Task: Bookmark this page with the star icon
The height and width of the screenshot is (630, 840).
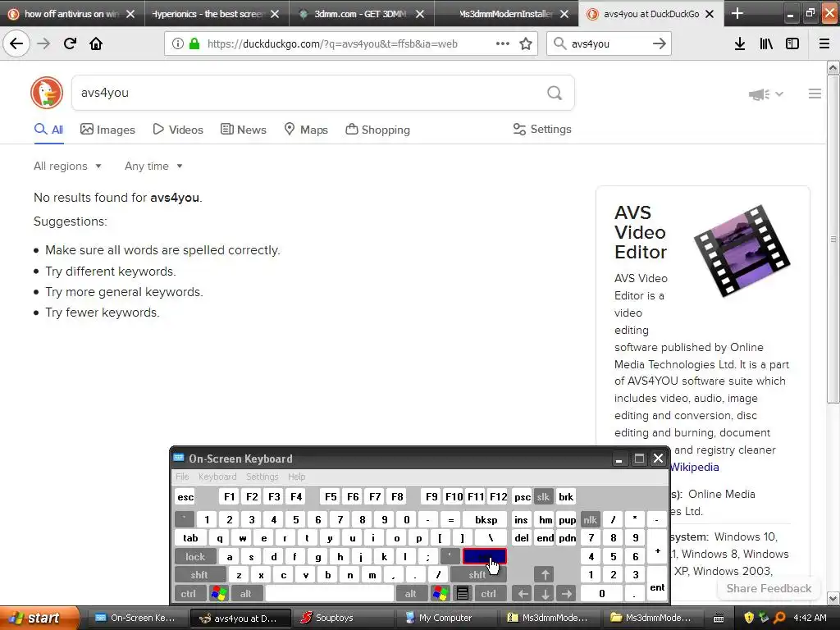Action: 526,43
